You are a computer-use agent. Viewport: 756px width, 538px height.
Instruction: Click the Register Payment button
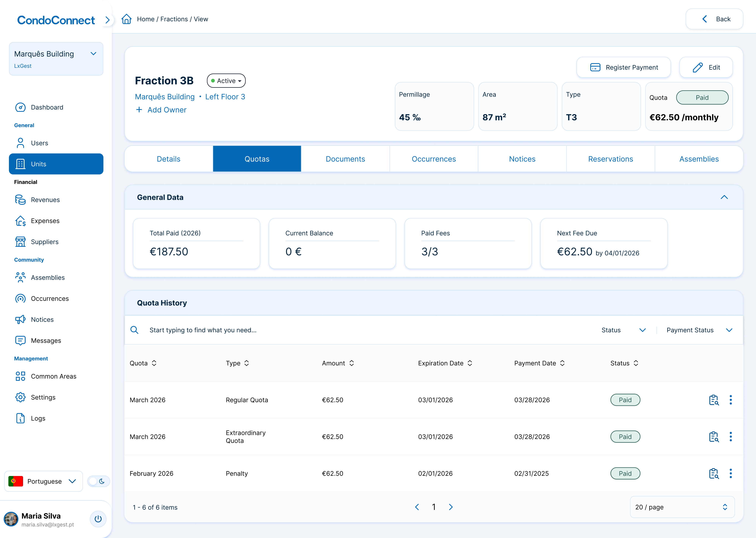[624, 68]
